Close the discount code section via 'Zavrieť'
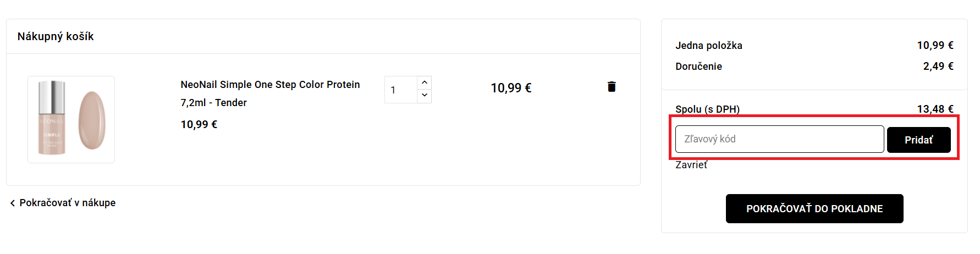Image resolution: width=980 pixels, height=254 pixels. point(691,165)
